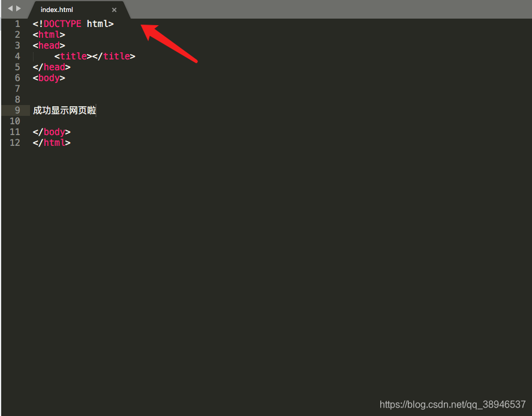532x416 pixels.
Task: Click line number 8 in the gutter
Action: 17,100
